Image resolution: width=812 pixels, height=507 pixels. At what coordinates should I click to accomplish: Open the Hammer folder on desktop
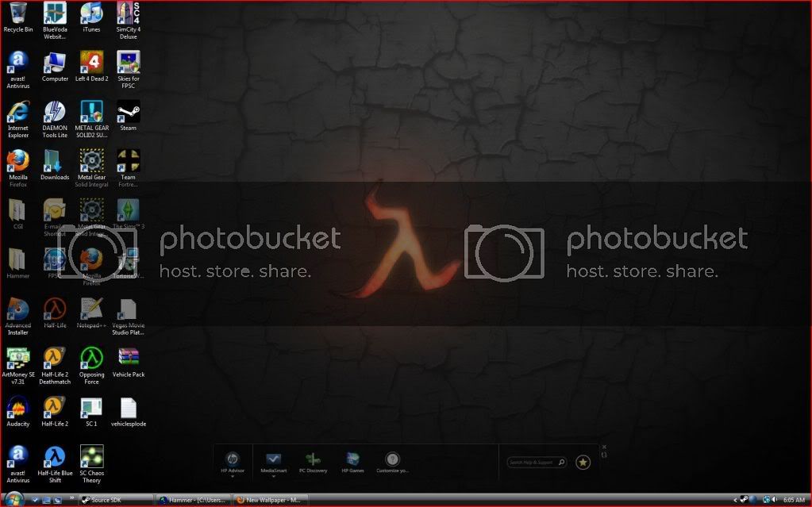tap(18, 263)
